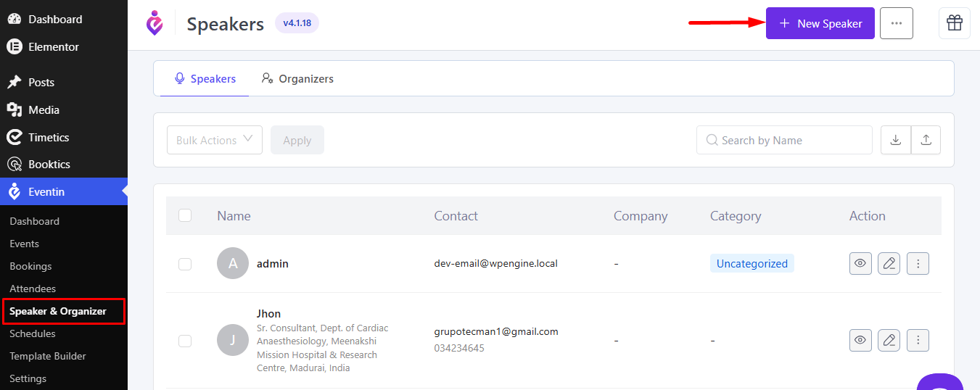This screenshot has height=390, width=980.
Task: Click the Company column header
Action: tap(641, 215)
